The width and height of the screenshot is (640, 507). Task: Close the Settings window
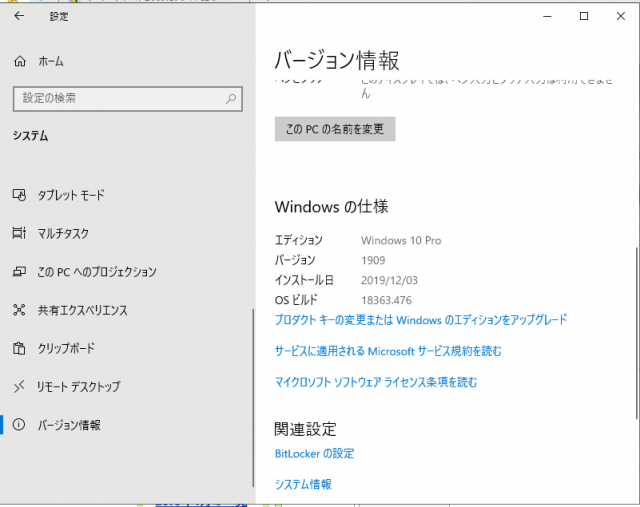pyautogui.click(x=620, y=16)
